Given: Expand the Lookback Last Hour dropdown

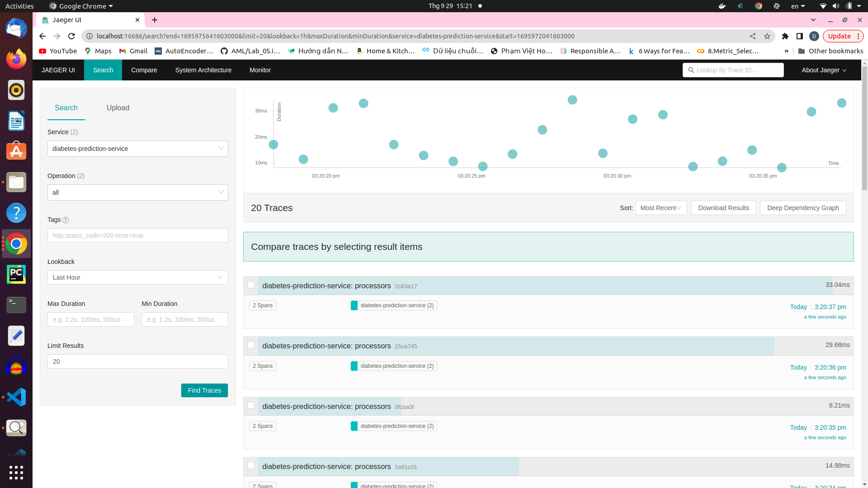Looking at the screenshot, I should (137, 277).
